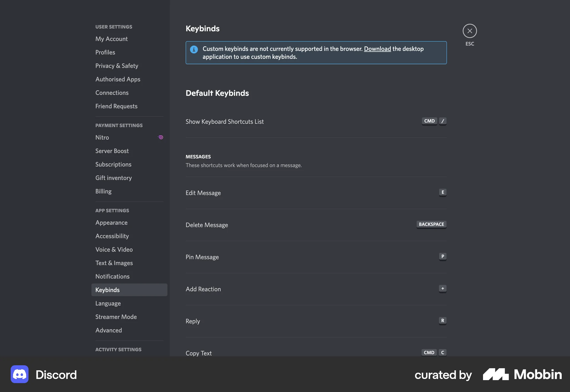Click the plus badge for Add Reaction

click(443, 288)
